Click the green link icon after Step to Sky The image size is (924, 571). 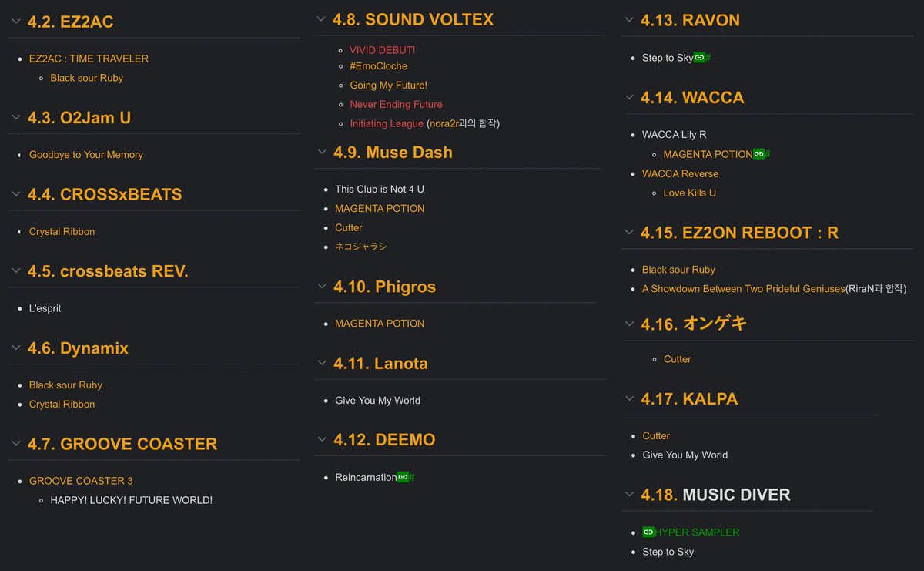click(699, 58)
